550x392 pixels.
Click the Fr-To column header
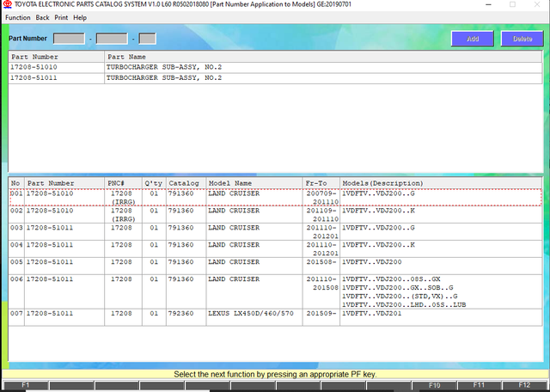click(x=316, y=183)
